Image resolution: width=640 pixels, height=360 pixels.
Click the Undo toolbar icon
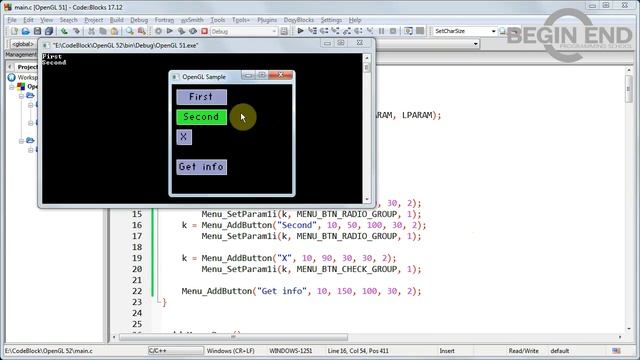[64, 31]
